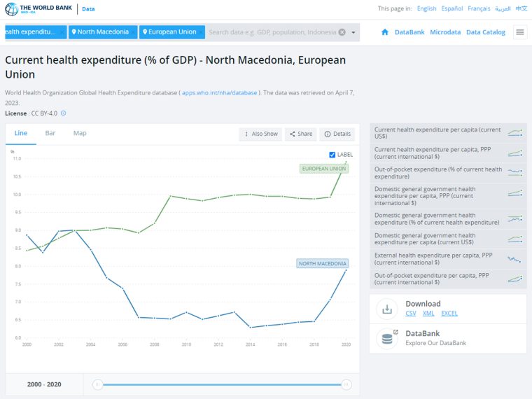This screenshot has height=399, width=532.
Task: Open the Details info button
Action: [x=337, y=134]
